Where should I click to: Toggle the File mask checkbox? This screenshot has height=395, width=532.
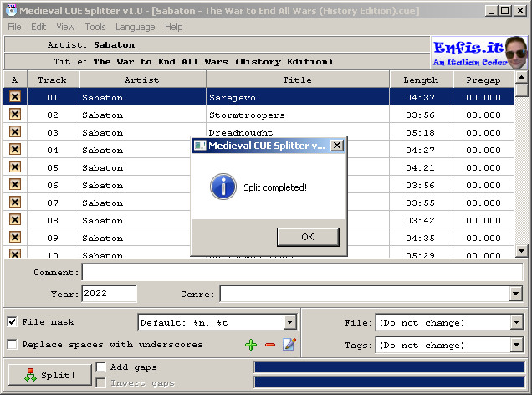[x=12, y=321]
